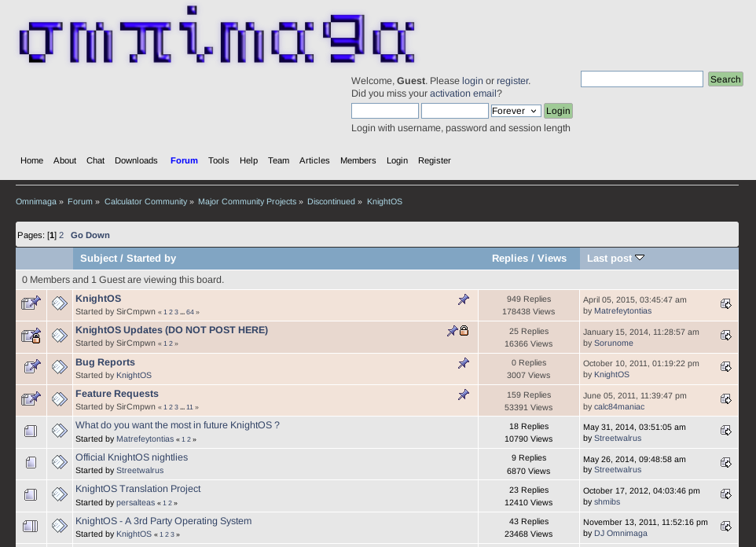
Task: Click sticky status icon in Bug Reports row
Action: point(31,366)
